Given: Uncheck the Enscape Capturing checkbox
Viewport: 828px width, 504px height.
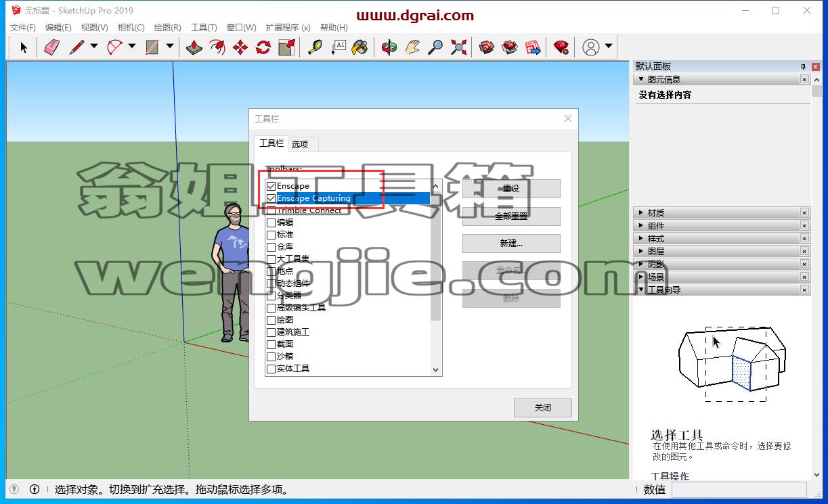Looking at the screenshot, I should (x=271, y=198).
